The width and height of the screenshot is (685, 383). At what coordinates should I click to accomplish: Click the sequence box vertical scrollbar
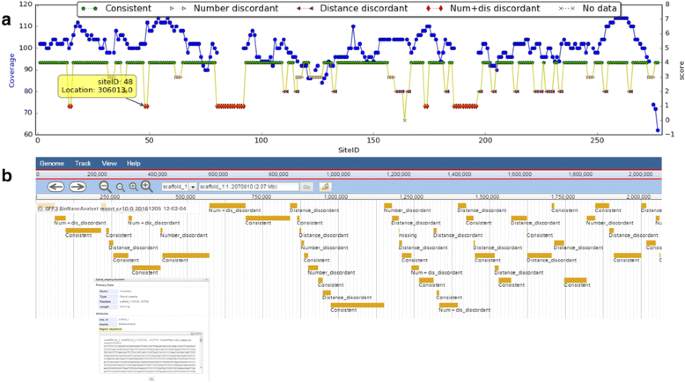tap(201, 355)
